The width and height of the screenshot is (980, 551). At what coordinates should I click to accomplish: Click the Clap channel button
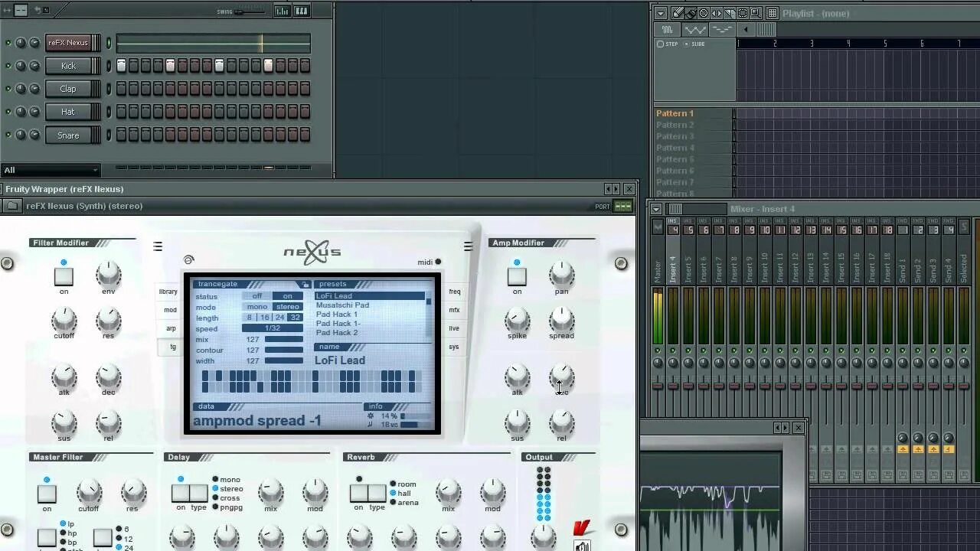click(69, 89)
